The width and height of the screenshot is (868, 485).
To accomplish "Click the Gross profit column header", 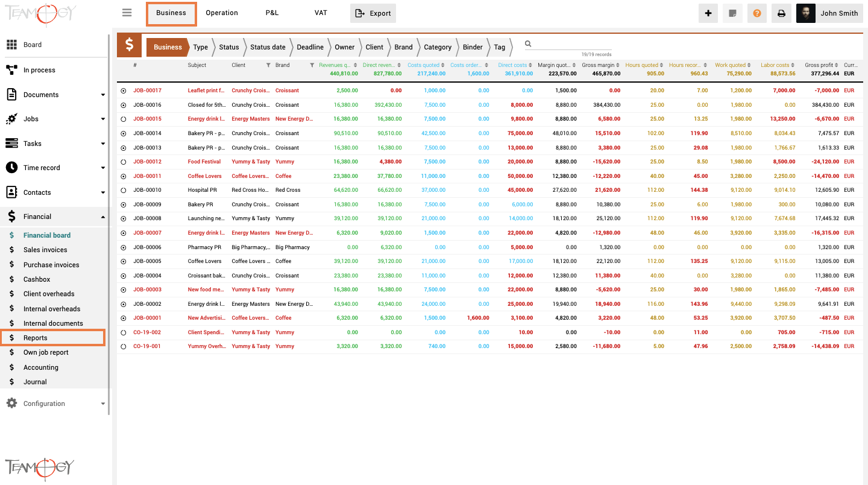I will coord(819,65).
